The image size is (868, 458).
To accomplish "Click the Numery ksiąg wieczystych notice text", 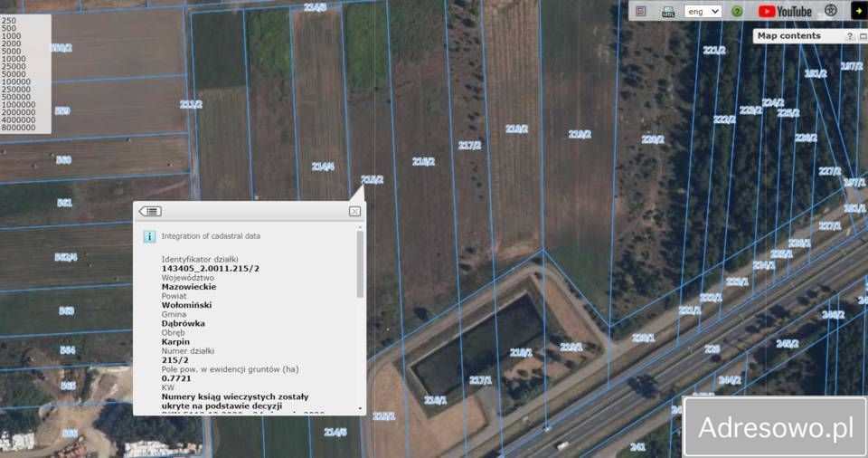I will tap(235, 402).
